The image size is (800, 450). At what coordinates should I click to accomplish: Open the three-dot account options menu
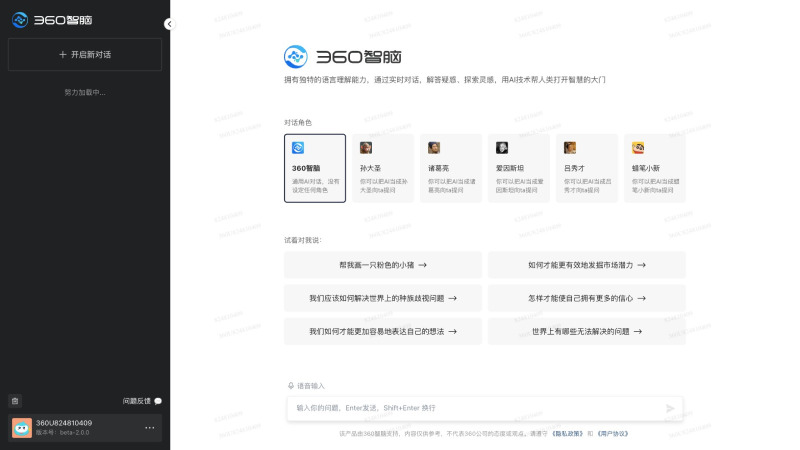(x=150, y=428)
